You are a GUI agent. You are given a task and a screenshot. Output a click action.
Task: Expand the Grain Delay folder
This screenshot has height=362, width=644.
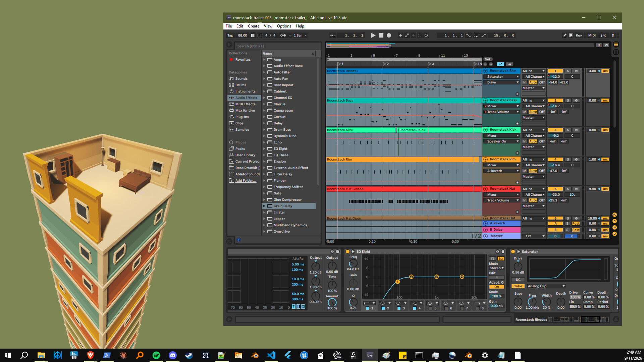tap(264, 206)
